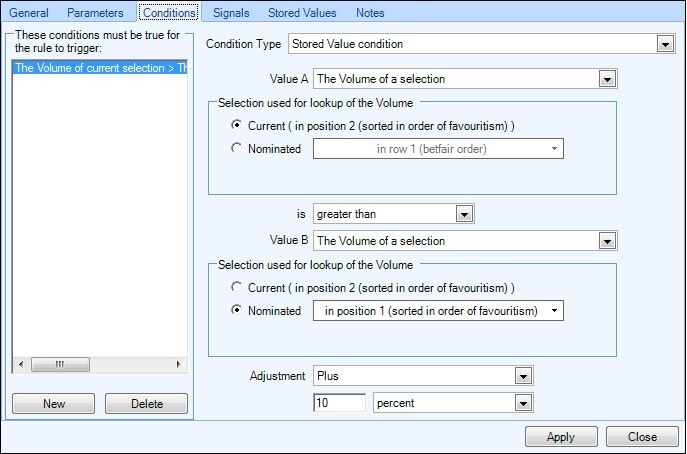Viewport: 687px width, 454px height.
Task: Expand the Value A dropdown
Action: (607, 79)
